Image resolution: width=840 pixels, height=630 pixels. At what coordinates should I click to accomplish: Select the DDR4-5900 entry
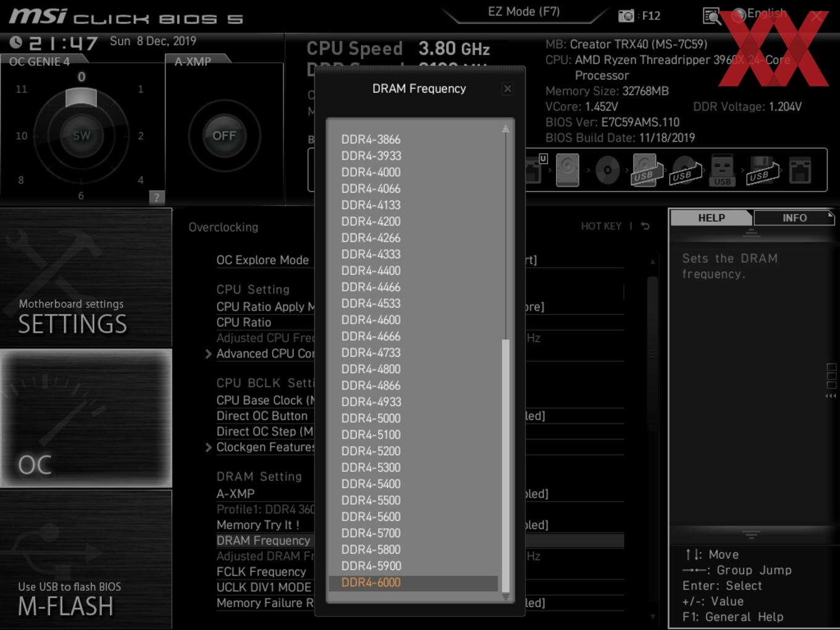point(371,566)
